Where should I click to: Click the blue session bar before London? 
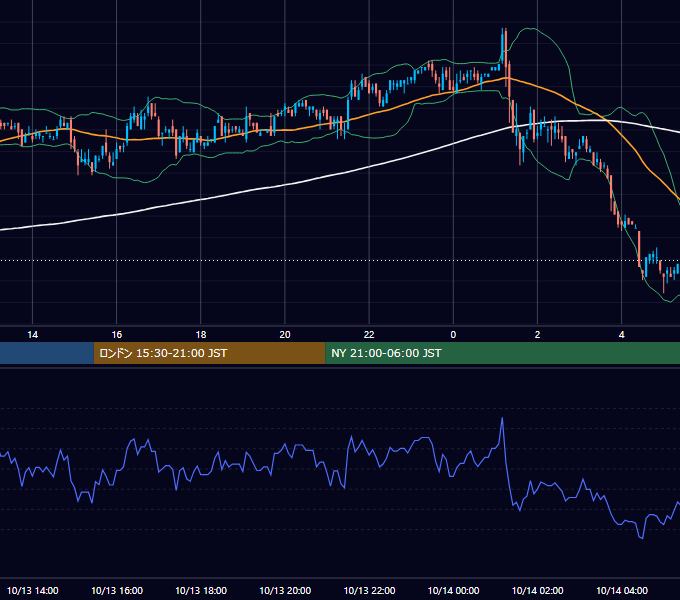47,353
